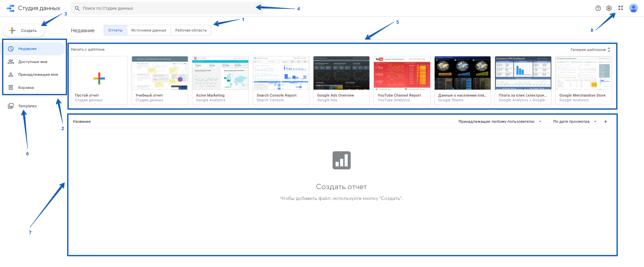The width and height of the screenshot is (644, 267).
Task: Click the Data Studio logo icon
Action: pos(11,8)
